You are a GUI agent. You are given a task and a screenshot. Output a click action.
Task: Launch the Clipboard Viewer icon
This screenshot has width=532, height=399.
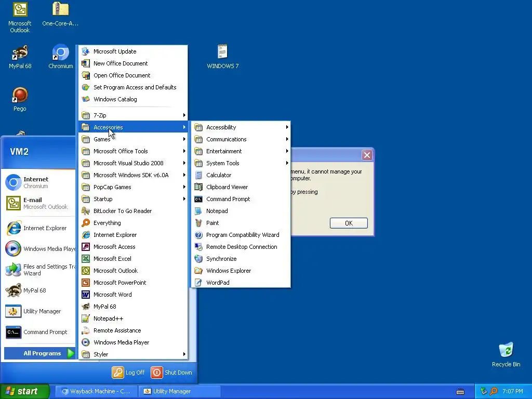[198, 187]
